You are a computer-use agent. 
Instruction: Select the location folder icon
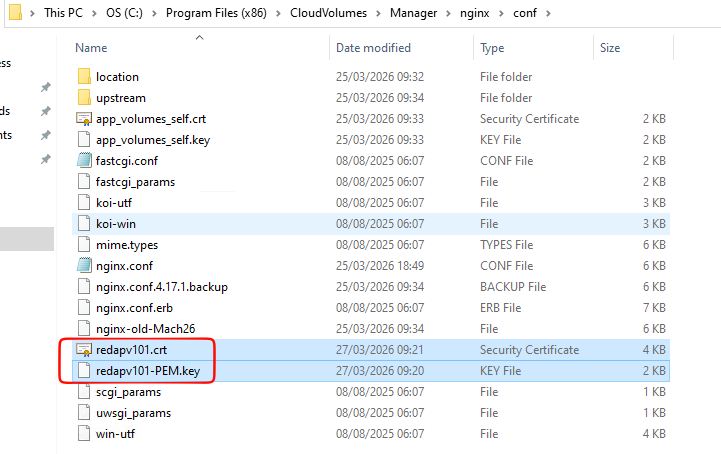[84, 76]
